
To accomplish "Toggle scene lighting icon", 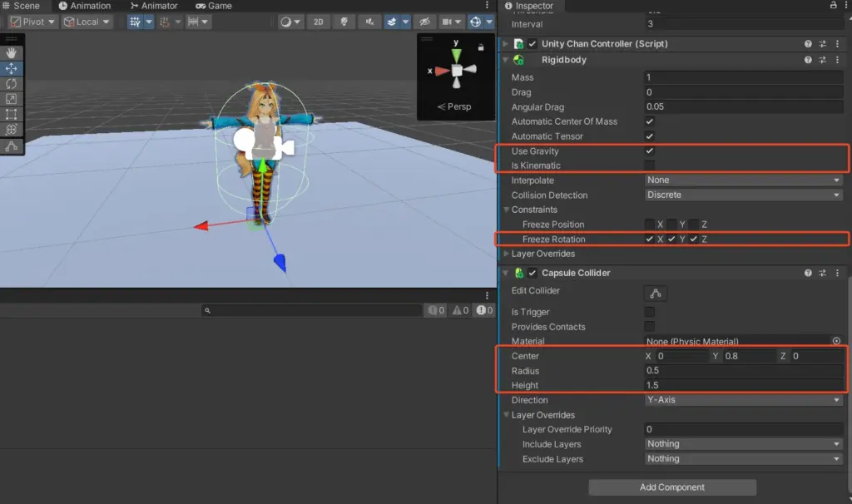I will (344, 22).
